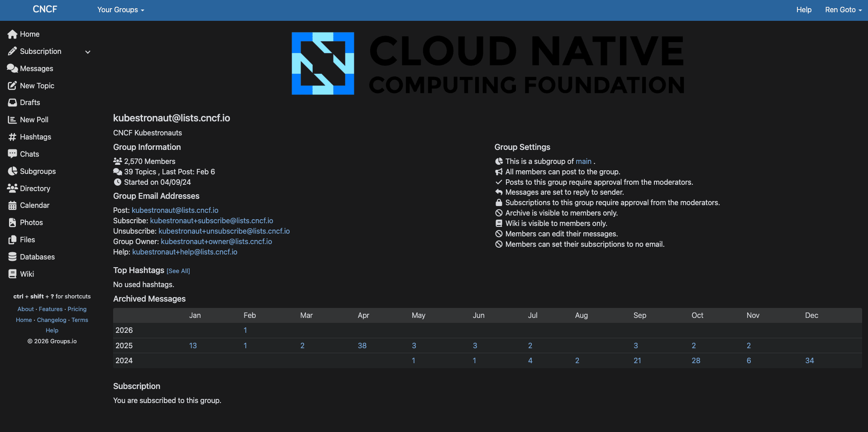Click the kubestronaut+help email link
The width and height of the screenshot is (868, 432).
click(185, 252)
